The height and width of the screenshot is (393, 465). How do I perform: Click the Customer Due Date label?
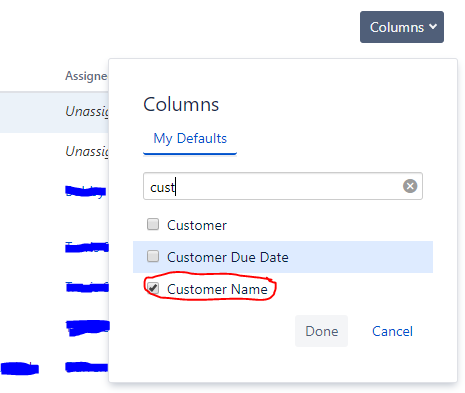point(228,257)
